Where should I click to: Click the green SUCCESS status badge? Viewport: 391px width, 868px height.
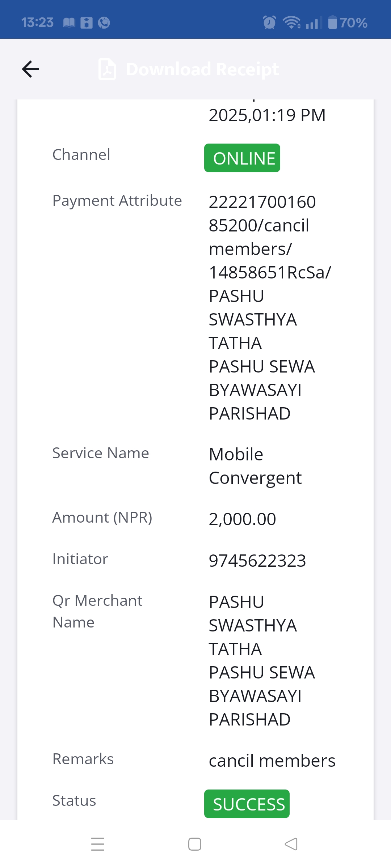click(247, 804)
